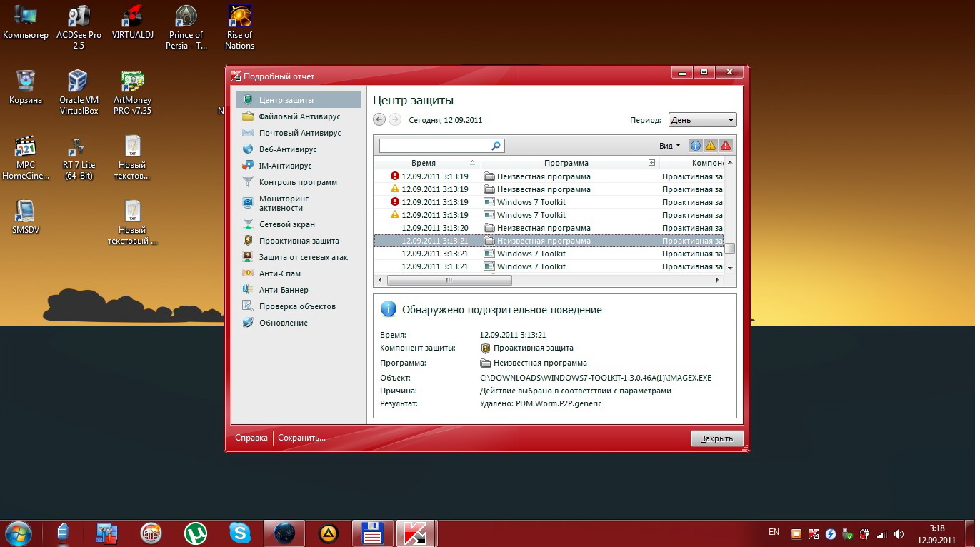980x547 pixels.
Task: Toggle the yellow warning events filter
Action: (711, 146)
